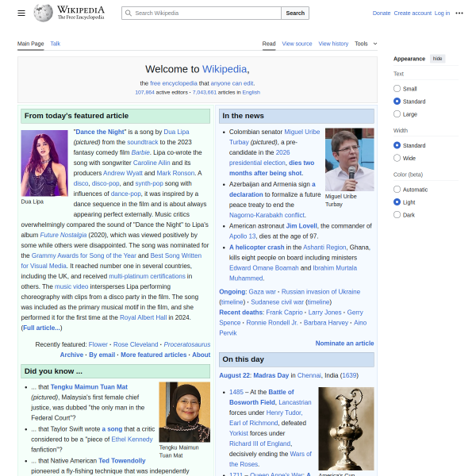Open the Ted Towendolly link
Screen dimensions: 476x476
coord(122,460)
